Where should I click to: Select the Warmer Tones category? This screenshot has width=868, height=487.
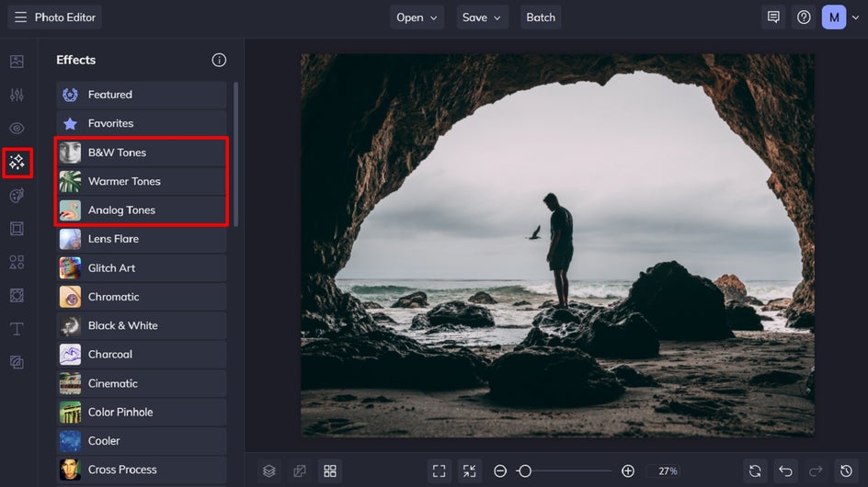142,181
